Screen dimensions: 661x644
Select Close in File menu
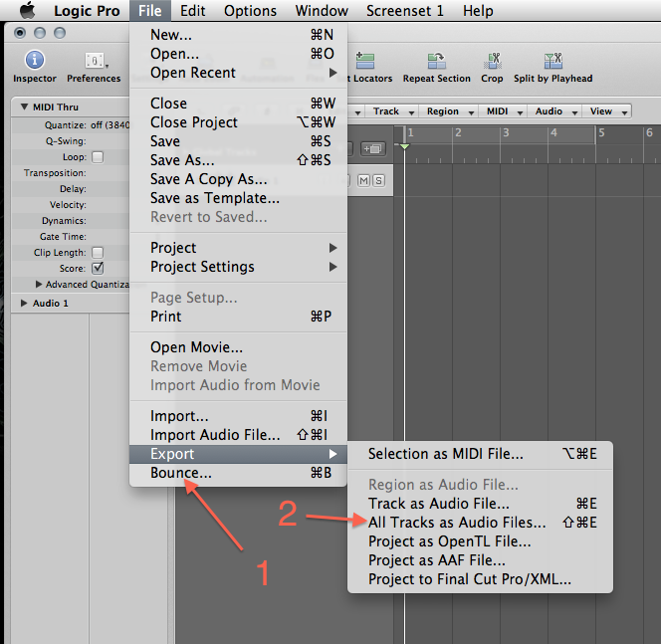pyautogui.click(x=238, y=104)
